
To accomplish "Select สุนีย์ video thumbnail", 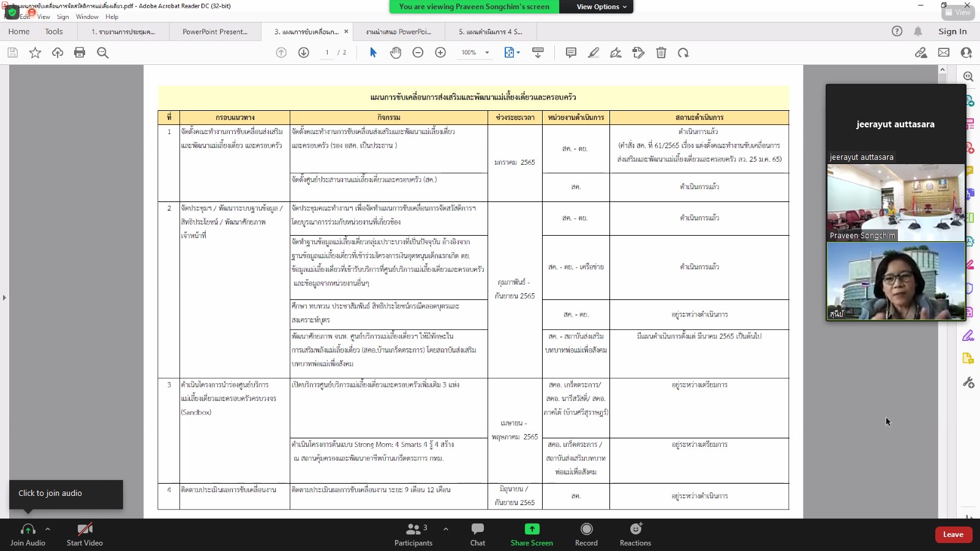I will point(895,281).
